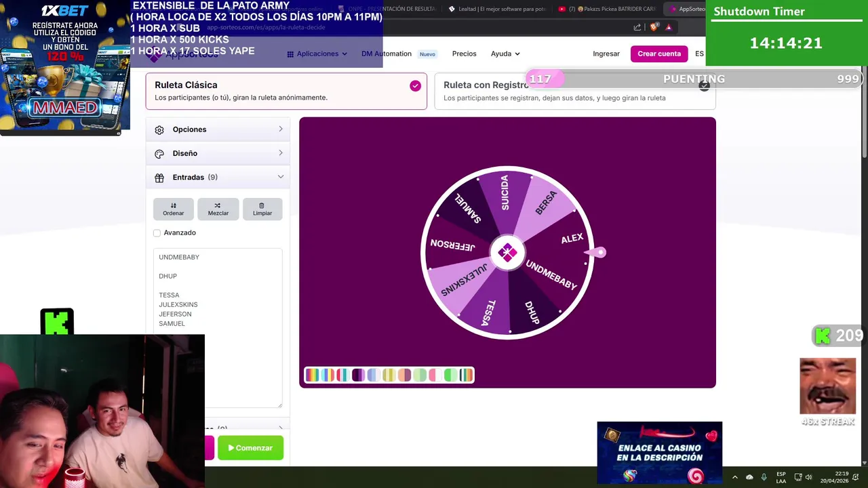The height and width of the screenshot is (488, 868).
Task: Click the Mezclar shuffle button
Action: (x=218, y=209)
